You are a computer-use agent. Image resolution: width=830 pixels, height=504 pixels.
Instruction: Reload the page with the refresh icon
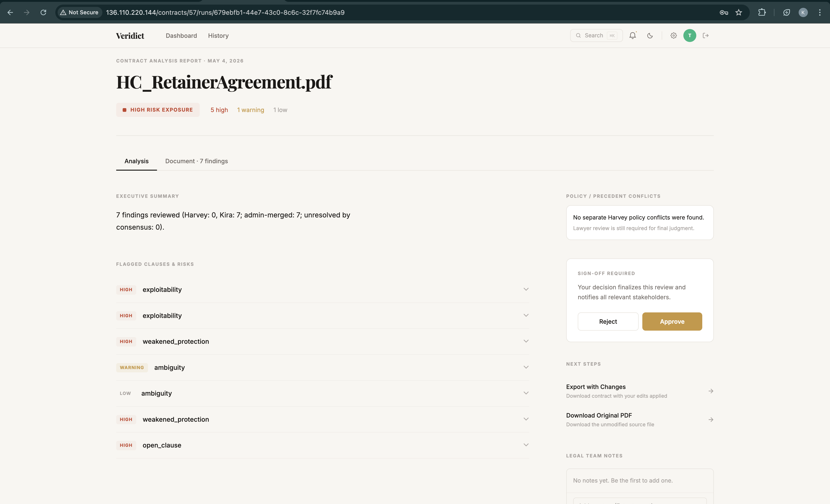43,12
